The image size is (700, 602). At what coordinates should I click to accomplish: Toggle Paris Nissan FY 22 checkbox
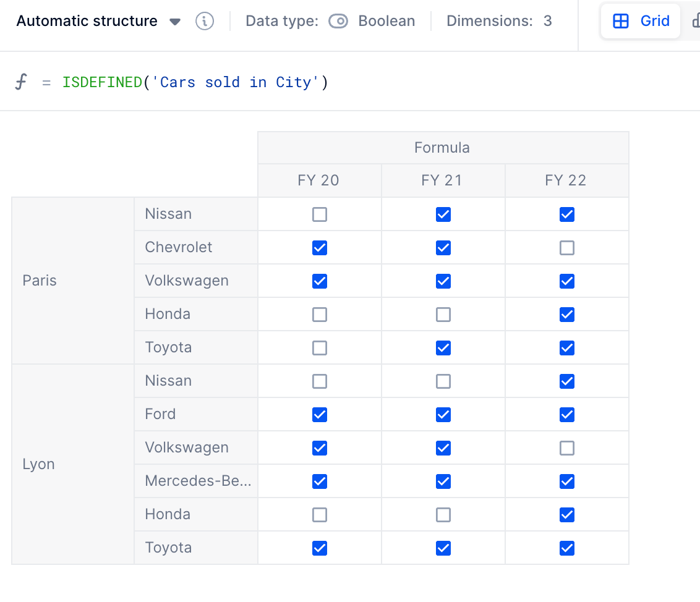pyautogui.click(x=567, y=214)
